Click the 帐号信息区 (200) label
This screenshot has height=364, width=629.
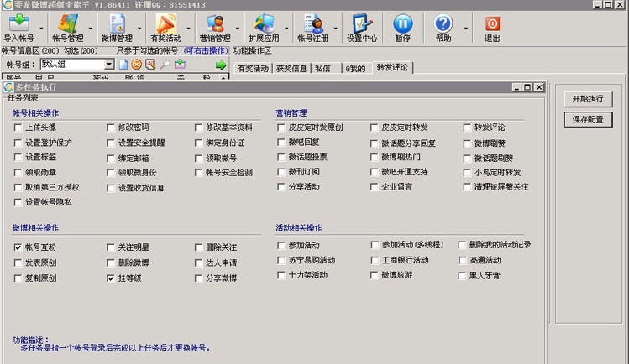click(30, 51)
